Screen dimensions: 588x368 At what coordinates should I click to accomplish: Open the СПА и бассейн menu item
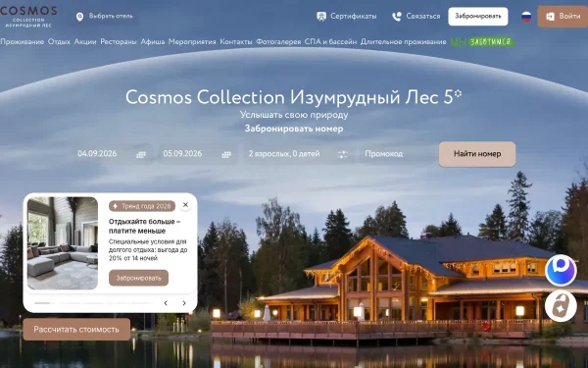(x=330, y=41)
